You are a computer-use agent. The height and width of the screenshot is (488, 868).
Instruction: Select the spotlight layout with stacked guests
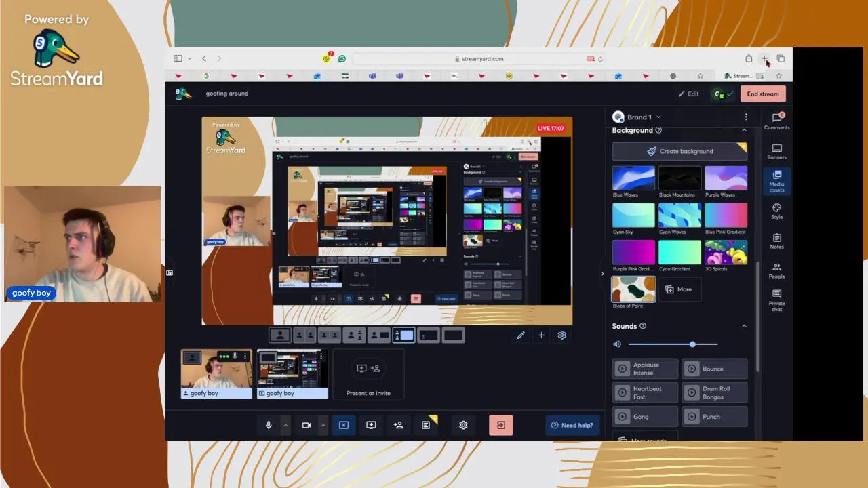click(354, 335)
